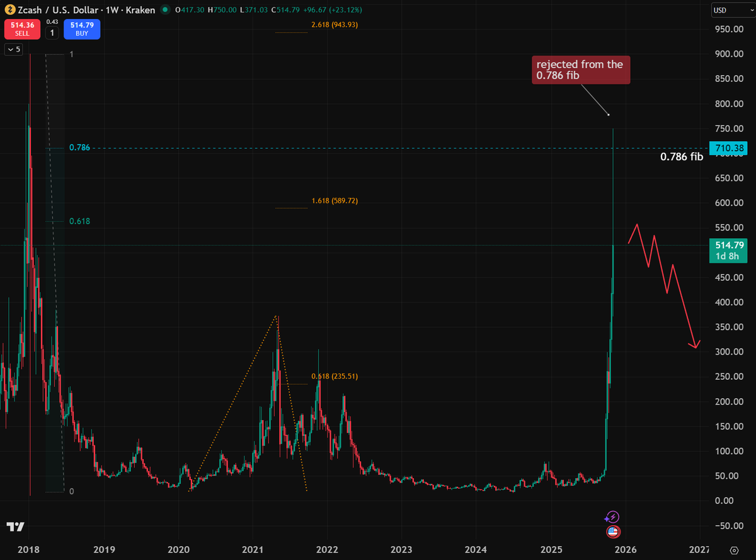Image resolution: width=756 pixels, height=560 pixels.
Task: Click the L371.03 low value
Action: tap(253, 10)
